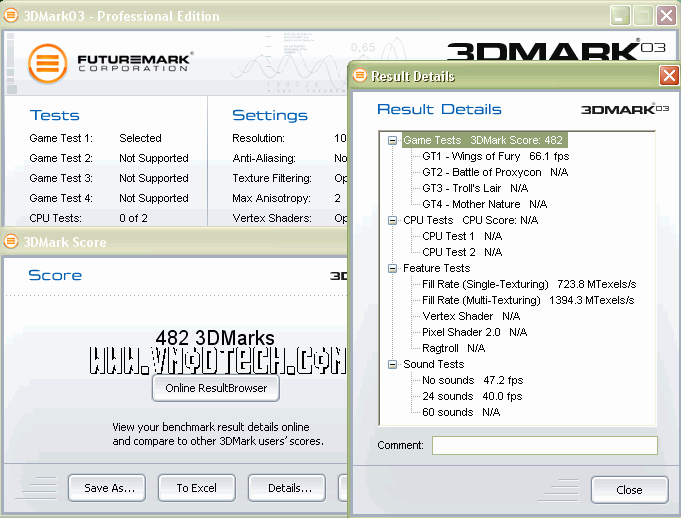
Task: Select the Feature Tests row label
Action: 436,268
